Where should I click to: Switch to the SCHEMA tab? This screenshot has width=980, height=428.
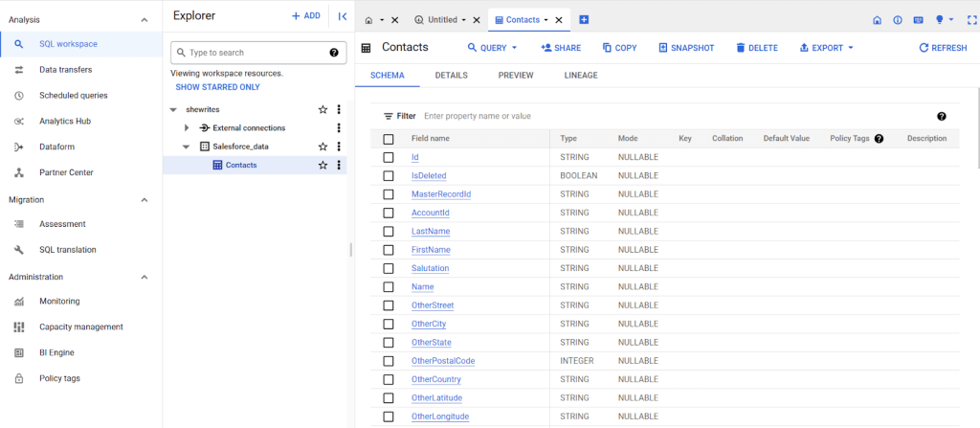pyautogui.click(x=388, y=75)
